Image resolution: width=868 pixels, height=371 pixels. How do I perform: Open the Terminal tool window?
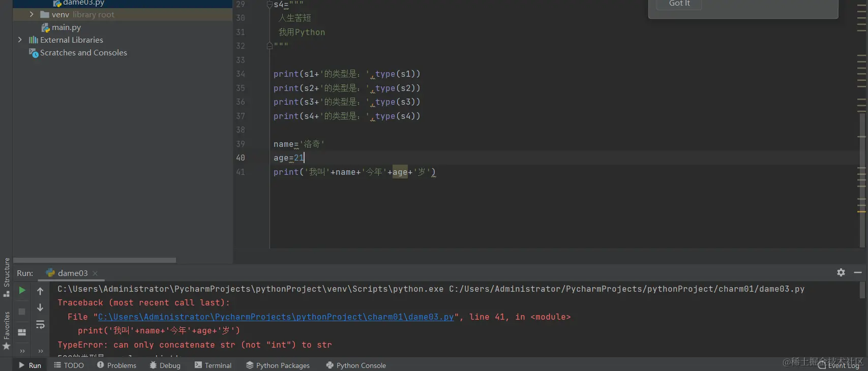(x=213, y=365)
